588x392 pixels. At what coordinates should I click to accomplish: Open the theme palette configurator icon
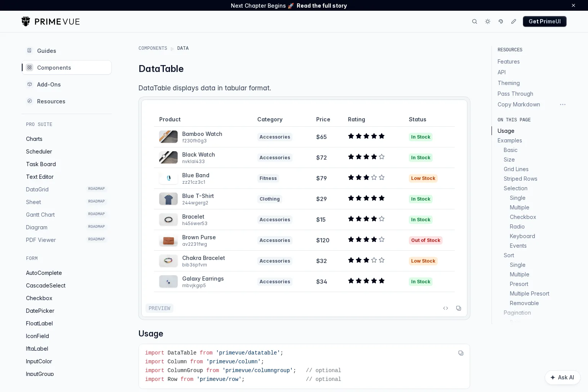501,21
